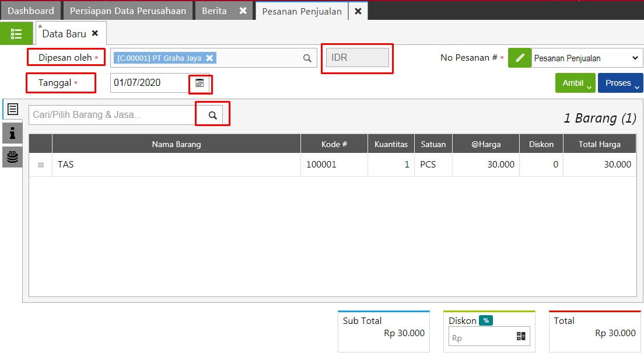Screen dimensions: 644x356
Task: Toggle discount percent mode
Action: 486,320
